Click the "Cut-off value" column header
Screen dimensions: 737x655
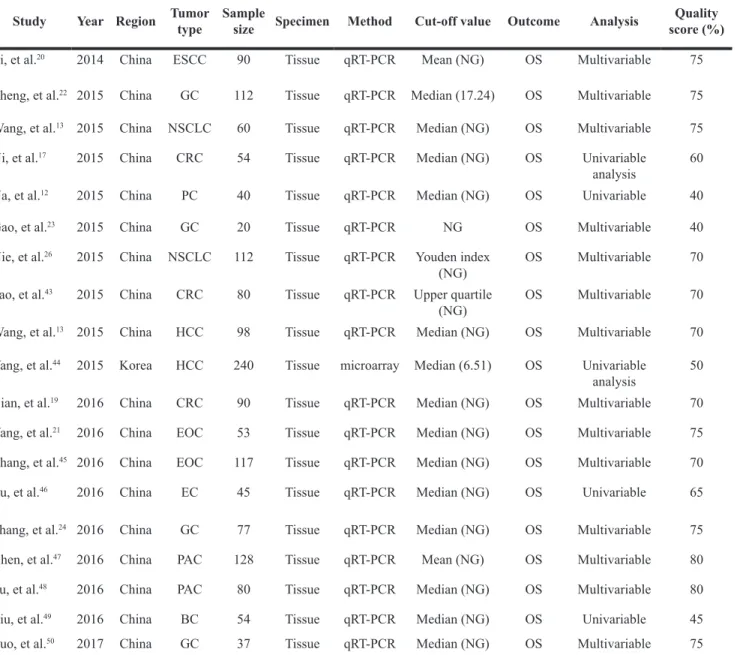(453, 21)
